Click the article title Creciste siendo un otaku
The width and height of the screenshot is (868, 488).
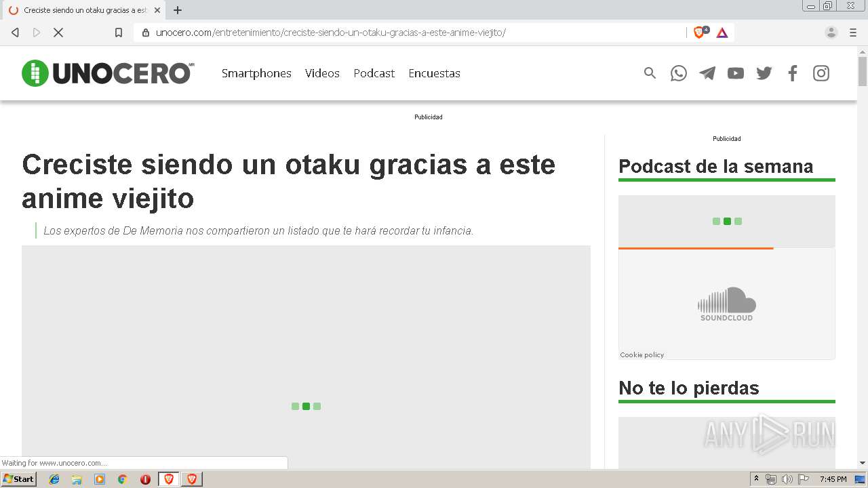click(x=288, y=181)
